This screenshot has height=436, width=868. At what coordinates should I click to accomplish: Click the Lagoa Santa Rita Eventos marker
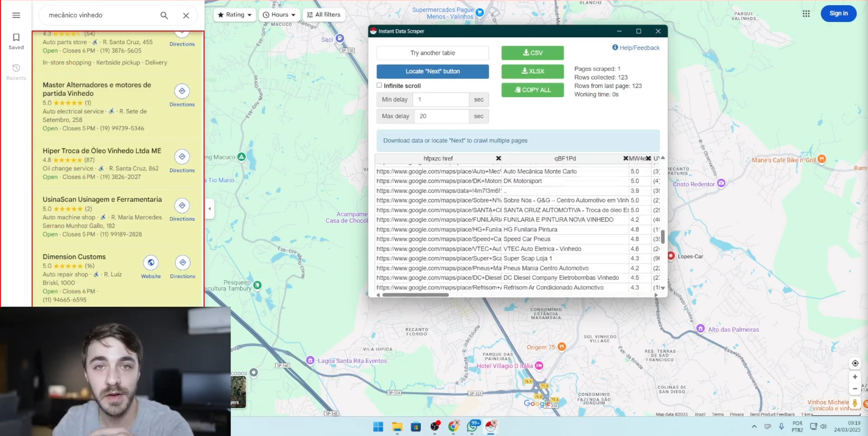coord(310,360)
